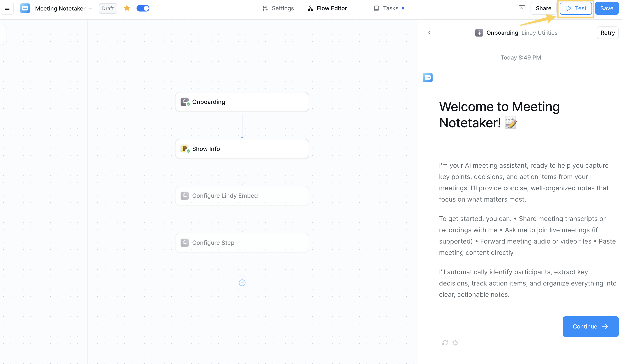Click the refresh icon below the message

pos(445,343)
